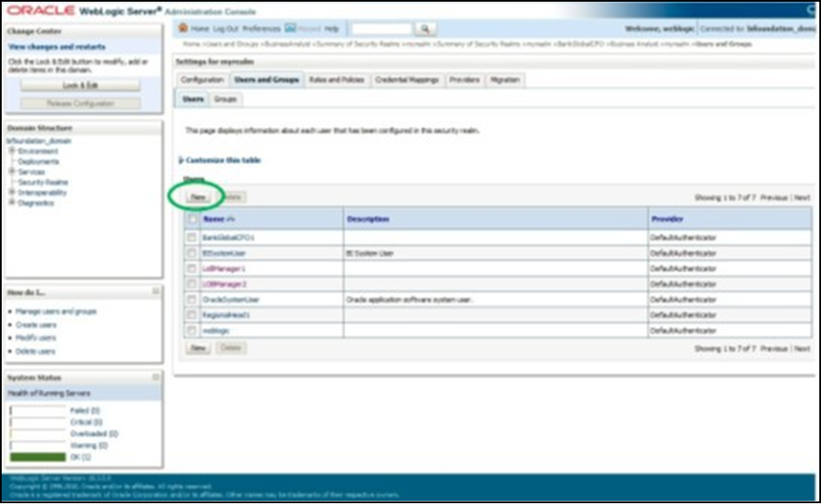Click the Description column header
821x504 pixels.
(368, 219)
